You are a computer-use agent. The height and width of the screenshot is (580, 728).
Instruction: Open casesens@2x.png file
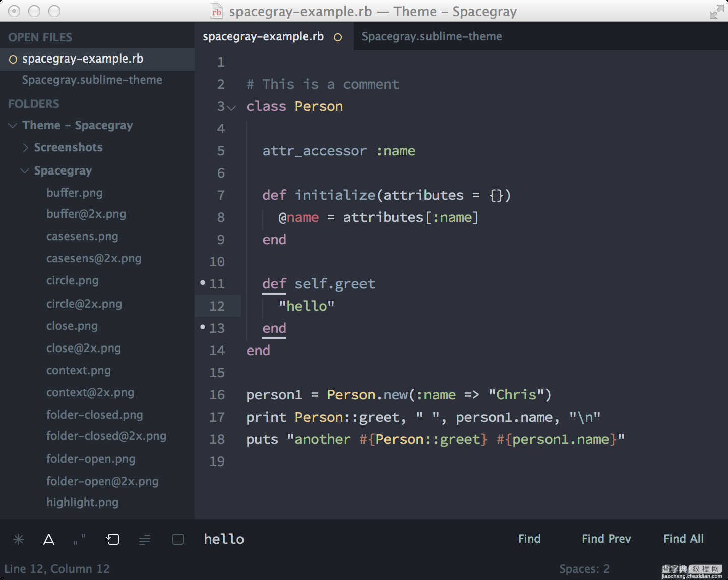point(94,258)
